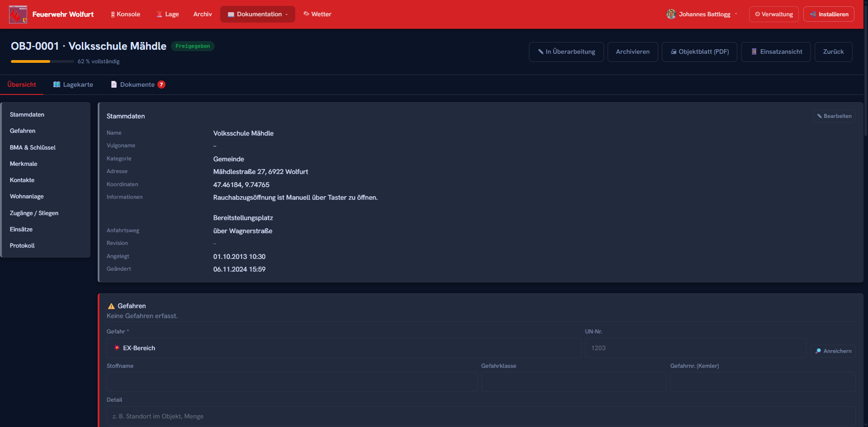Open the Einsatzansicht view

(776, 52)
